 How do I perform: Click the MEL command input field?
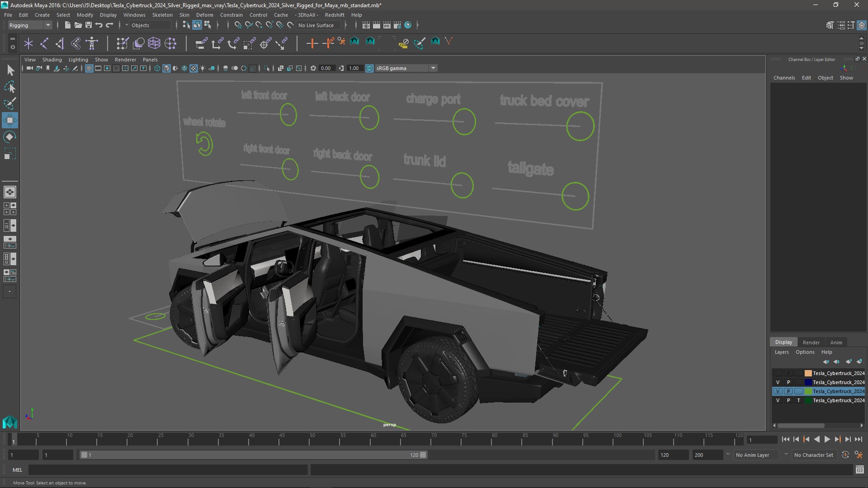168,470
